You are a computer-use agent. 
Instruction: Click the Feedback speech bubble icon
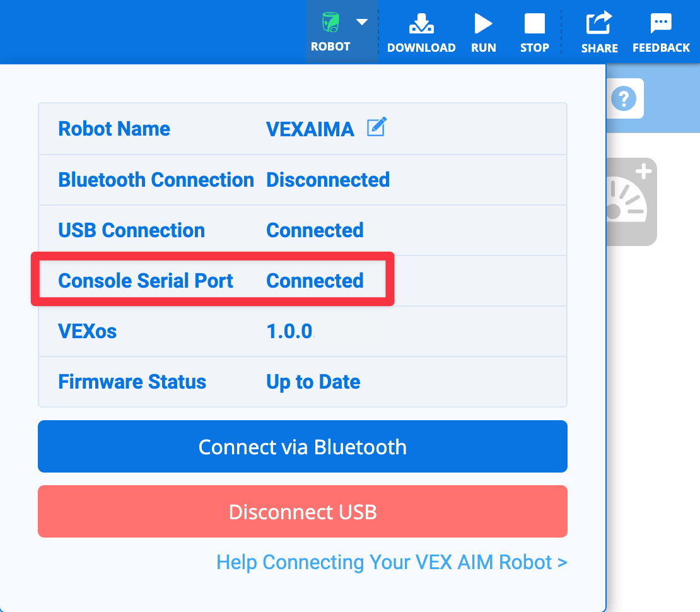(660, 21)
